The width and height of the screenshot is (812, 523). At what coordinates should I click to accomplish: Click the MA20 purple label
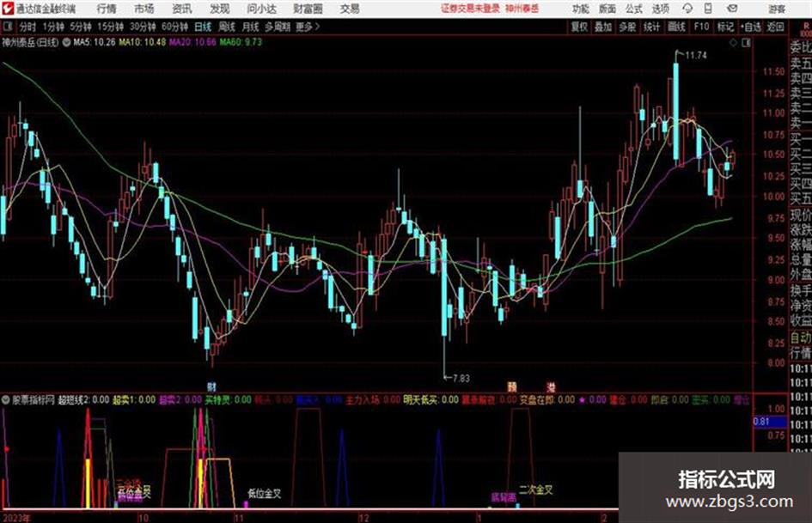[x=192, y=42]
